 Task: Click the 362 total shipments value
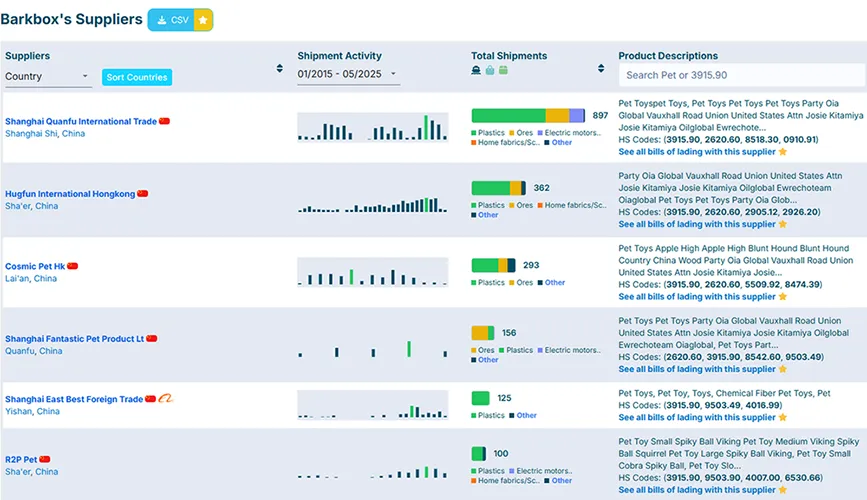point(541,188)
